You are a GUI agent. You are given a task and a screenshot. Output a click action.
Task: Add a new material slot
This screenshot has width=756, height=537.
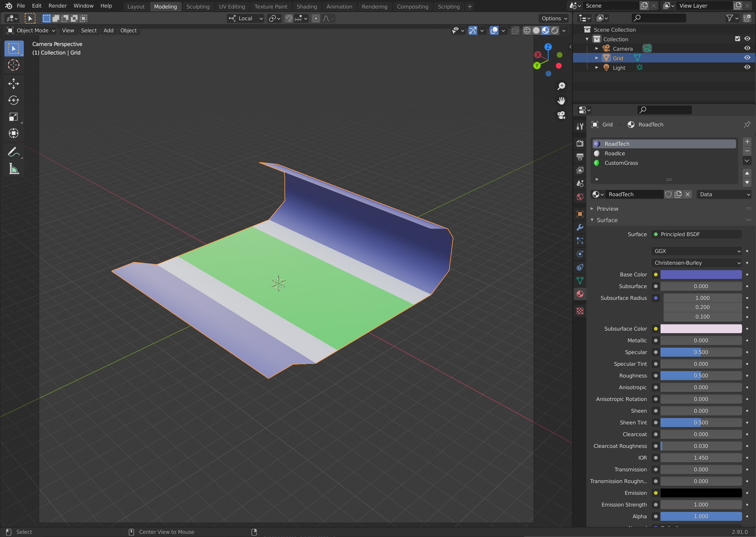(747, 141)
